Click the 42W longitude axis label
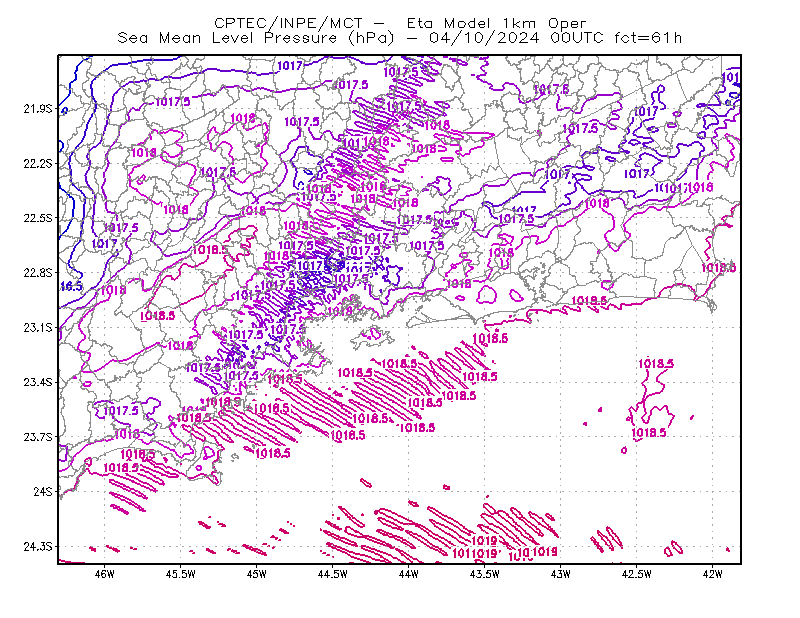This screenshot has height=618, width=800. 712,574
